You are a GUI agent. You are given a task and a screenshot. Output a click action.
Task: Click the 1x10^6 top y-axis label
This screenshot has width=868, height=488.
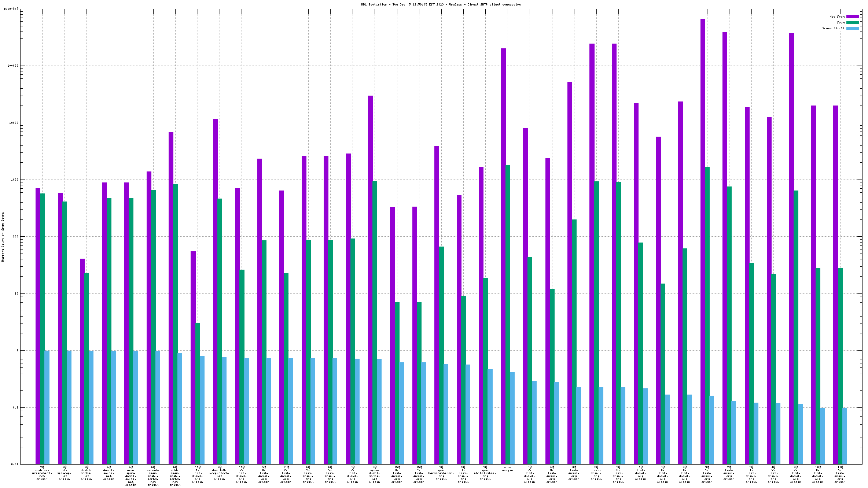tap(11, 9)
